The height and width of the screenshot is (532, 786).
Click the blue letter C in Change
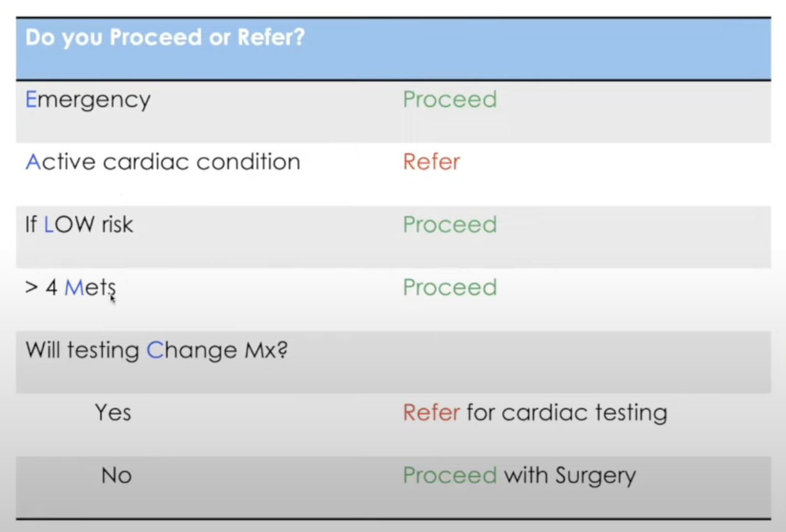154,350
